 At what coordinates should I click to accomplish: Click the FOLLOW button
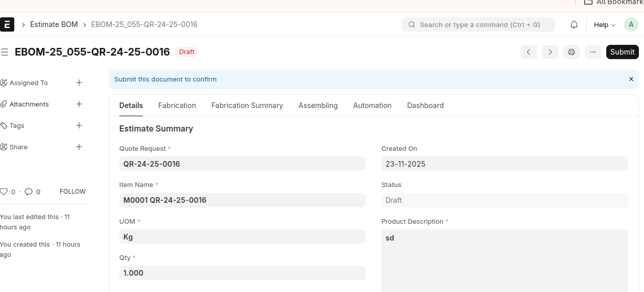(72, 192)
